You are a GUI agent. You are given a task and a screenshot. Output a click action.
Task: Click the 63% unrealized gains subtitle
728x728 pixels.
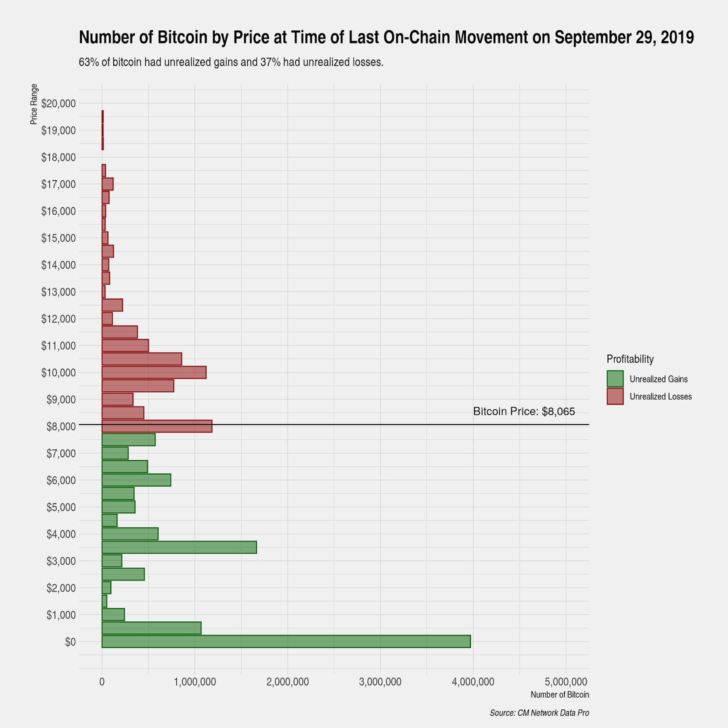231,62
